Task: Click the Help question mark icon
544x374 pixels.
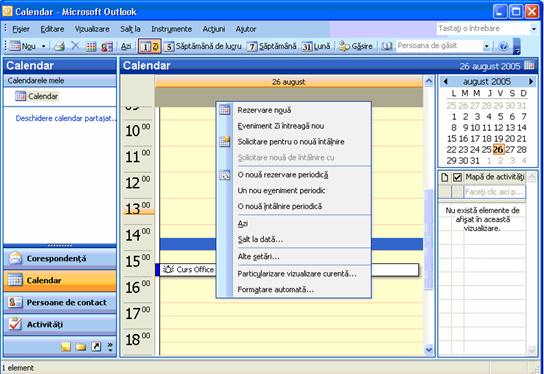Action: pos(503,46)
